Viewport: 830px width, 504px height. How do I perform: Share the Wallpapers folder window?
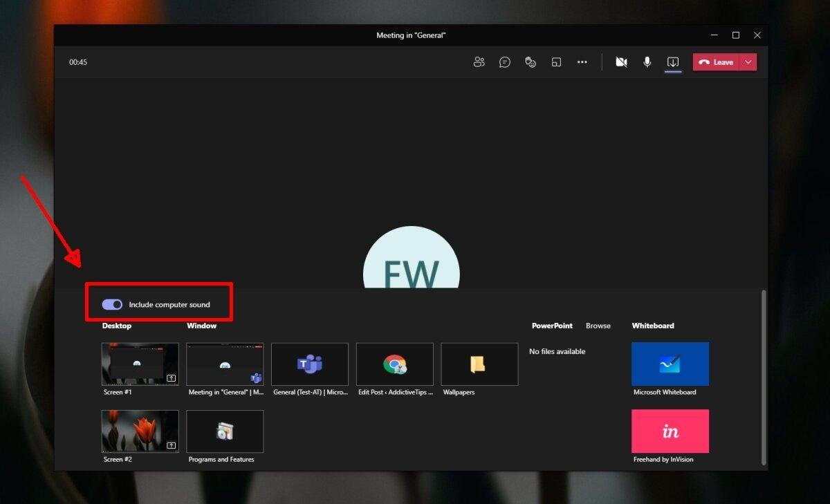click(x=479, y=364)
